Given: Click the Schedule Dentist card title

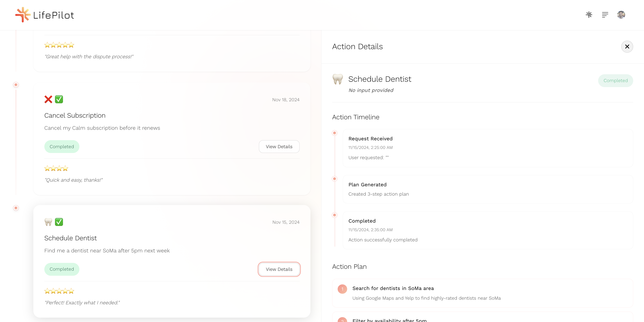Looking at the screenshot, I should 70,238.
